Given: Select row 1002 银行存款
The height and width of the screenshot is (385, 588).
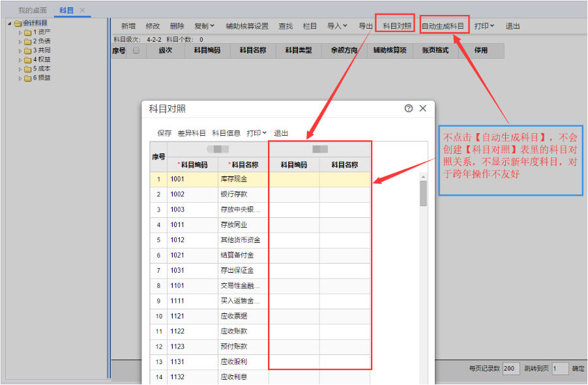Looking at the screenshot, I should (260, 194).
